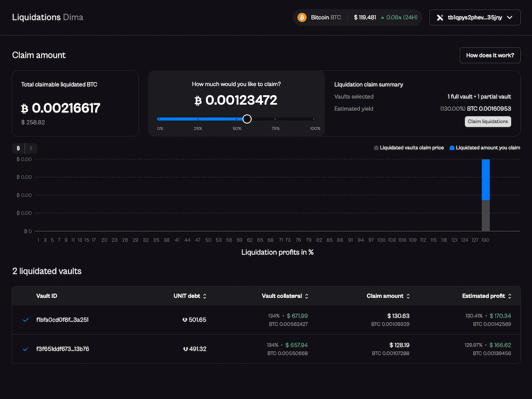Open the 'How does it work?' help
Screen dimensions: 532x399
coord(490,56)
